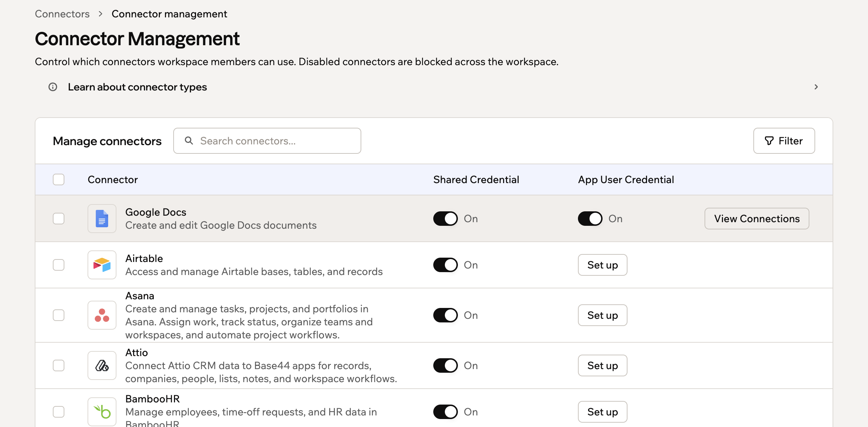Check the Google Docs row checkbox
This screenshot has width=868, height=427.
[59, 219]
